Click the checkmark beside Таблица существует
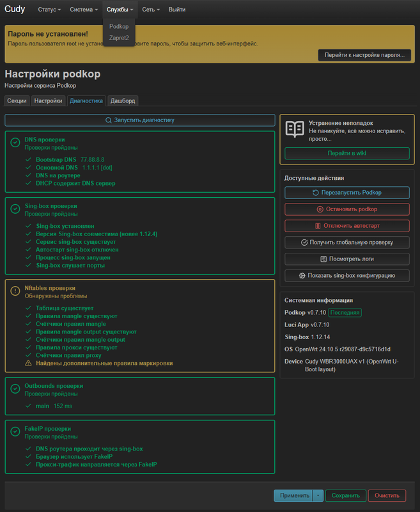 click(28, 308)
